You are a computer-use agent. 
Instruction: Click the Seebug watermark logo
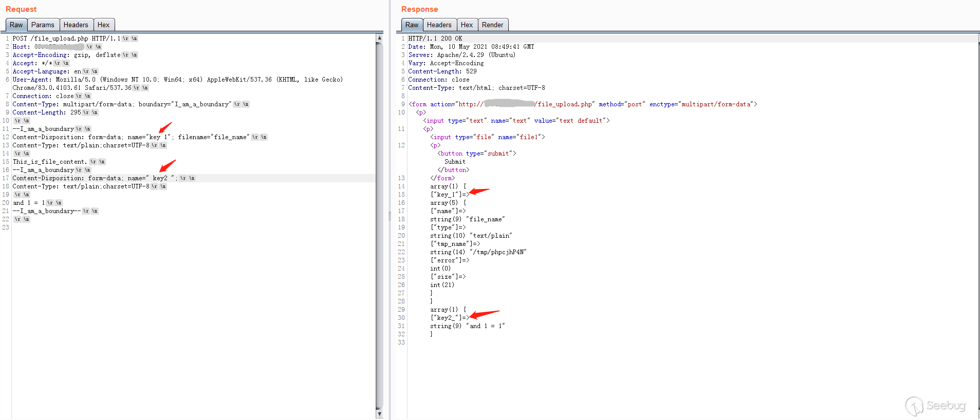(x=935, y=406)
